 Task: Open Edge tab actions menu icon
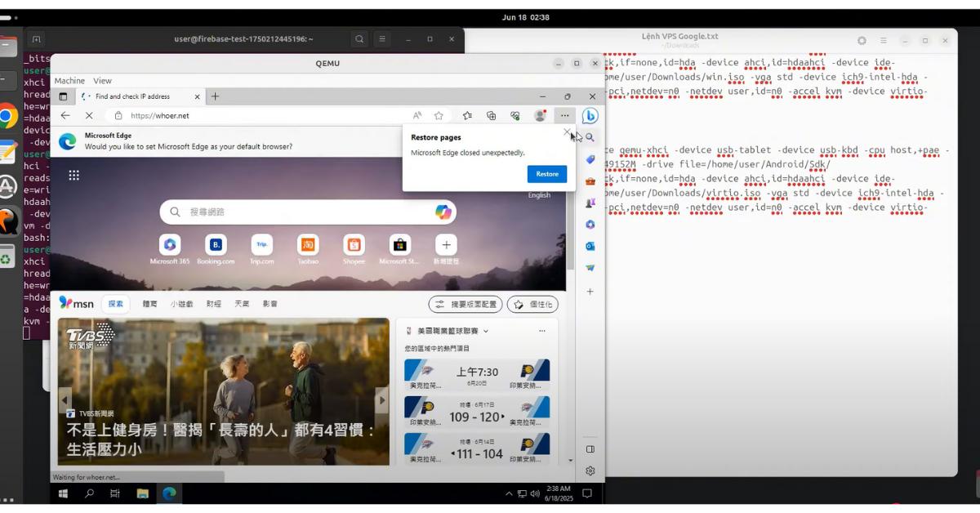(63, 96)
